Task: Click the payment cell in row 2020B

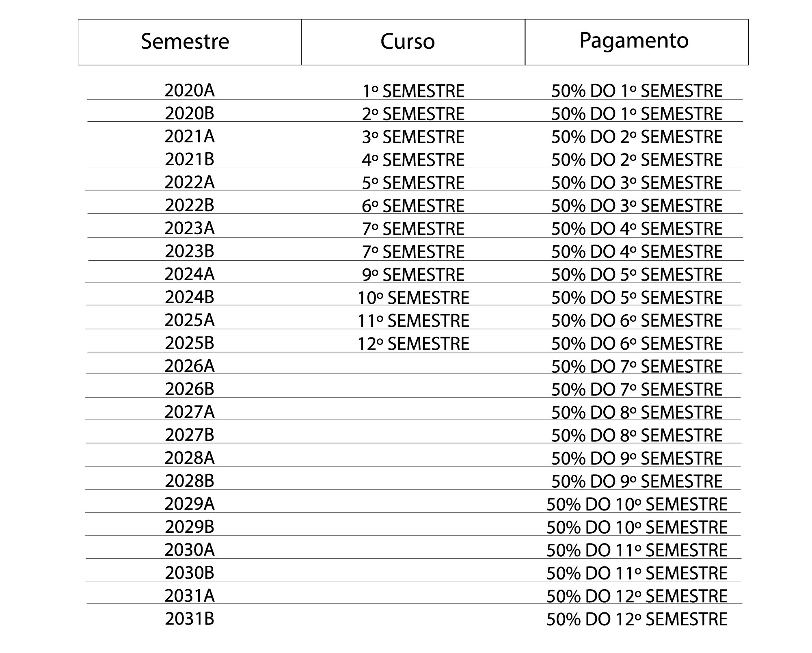Action: pos(637,114)
